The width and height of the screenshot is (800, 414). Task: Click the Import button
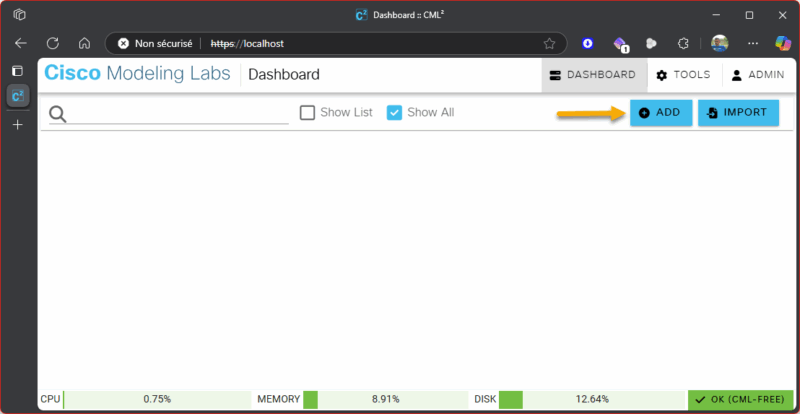[x=738, y=113]
